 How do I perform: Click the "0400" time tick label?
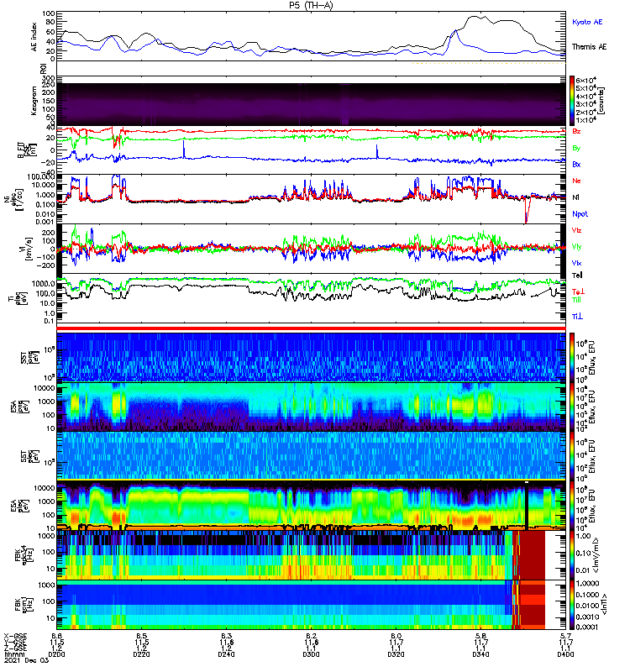pyautogui.click(x=565, y=654)
